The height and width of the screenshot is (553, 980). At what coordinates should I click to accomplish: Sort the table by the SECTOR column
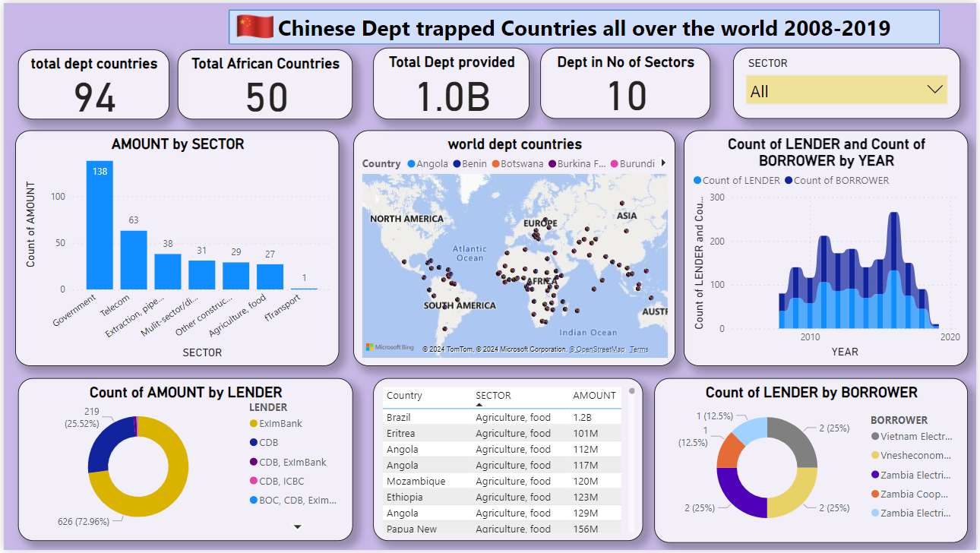(x=493, y=395)
